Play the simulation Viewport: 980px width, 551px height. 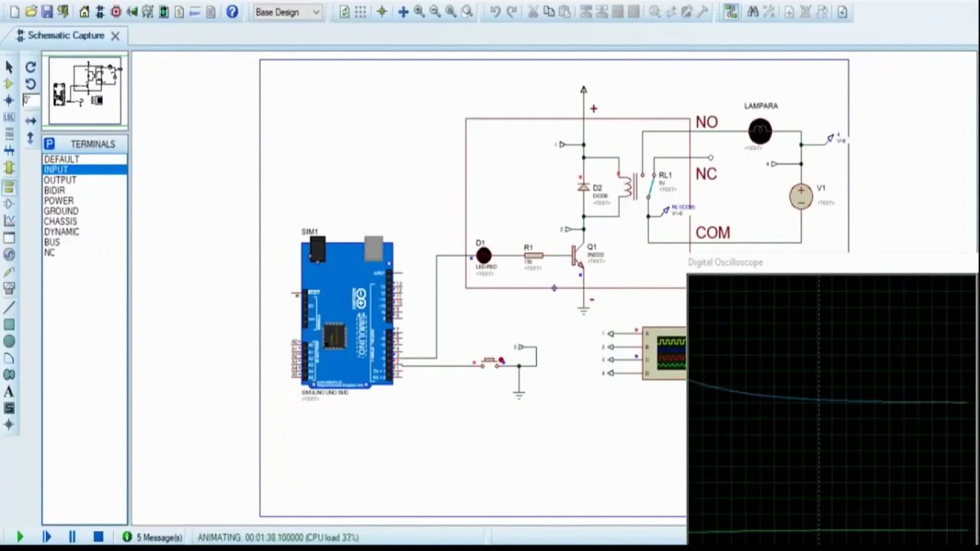point(20,537)
